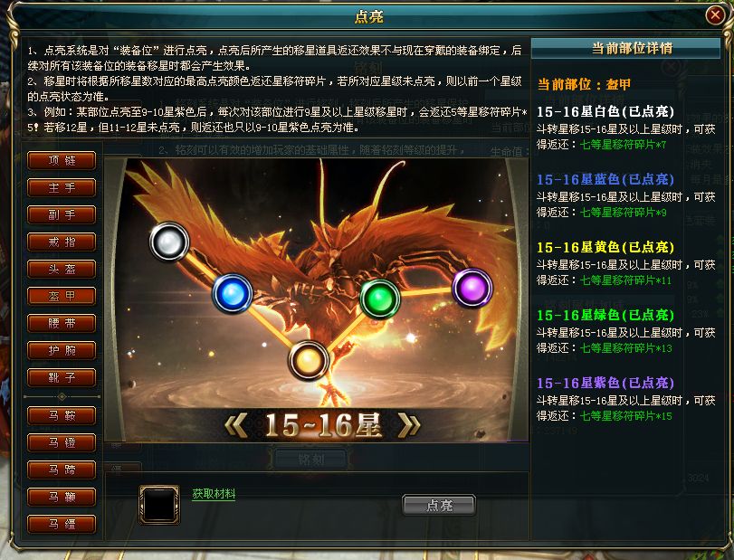
Task: Open the 靴子 slot
Action: (x=62, y=377)
